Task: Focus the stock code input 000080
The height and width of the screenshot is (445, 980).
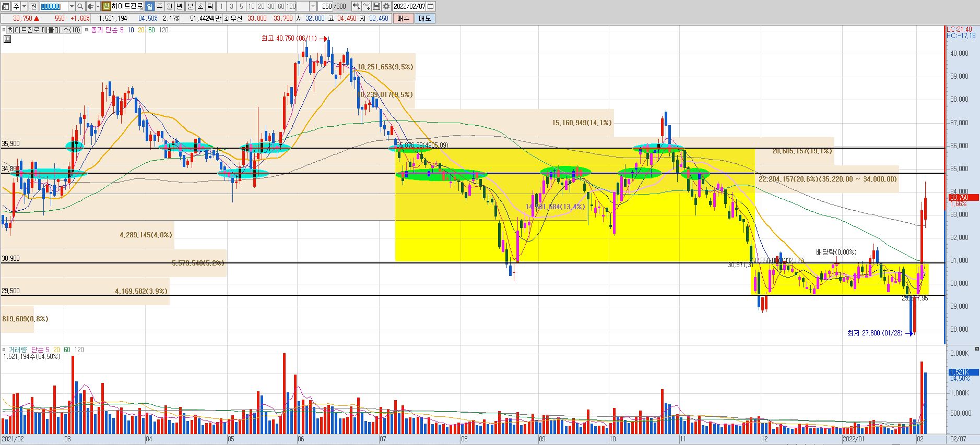Action: tap(54, 6)
